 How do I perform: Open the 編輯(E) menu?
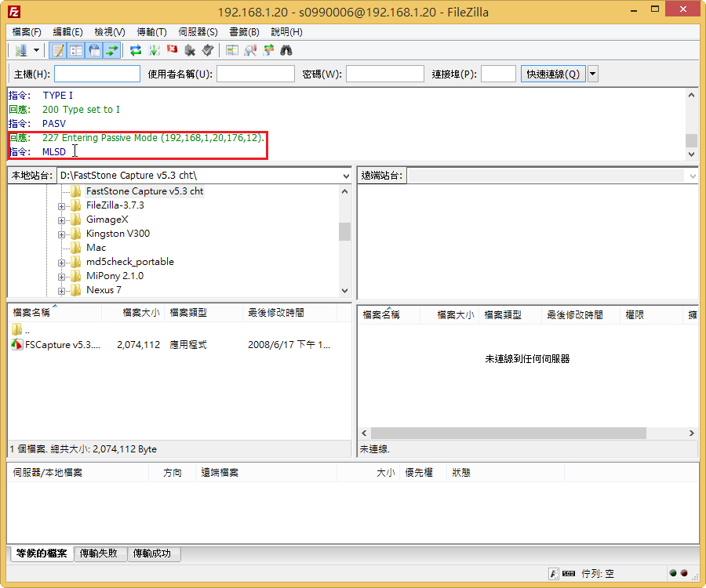coord(68,32)
